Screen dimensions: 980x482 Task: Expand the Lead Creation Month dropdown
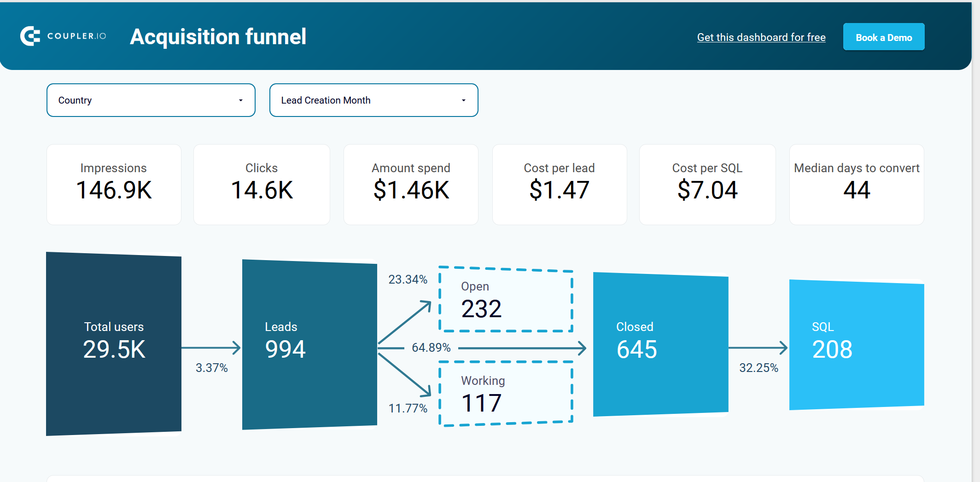point(374,100)
